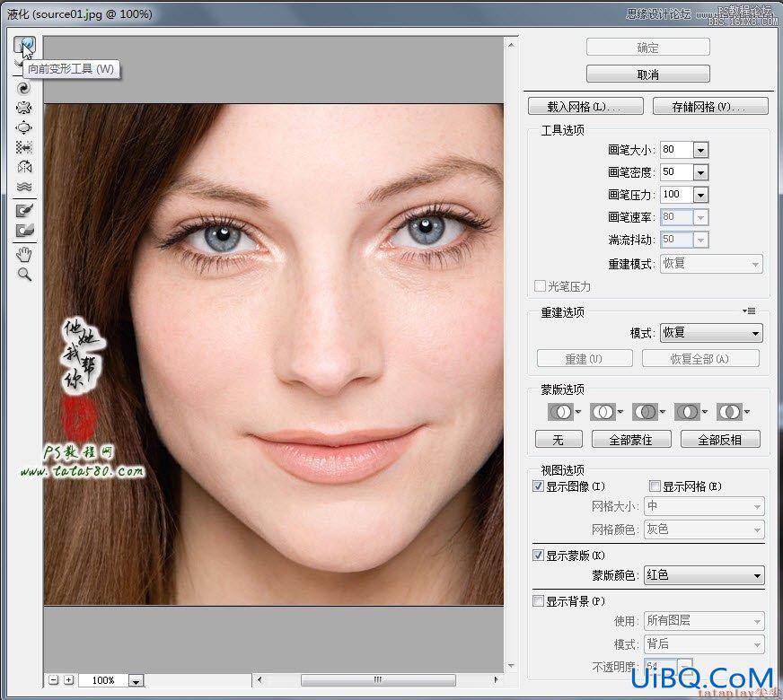Screen dimensions: 783x700
Task: Click the 存储网格 button
Action: [710, 106]
